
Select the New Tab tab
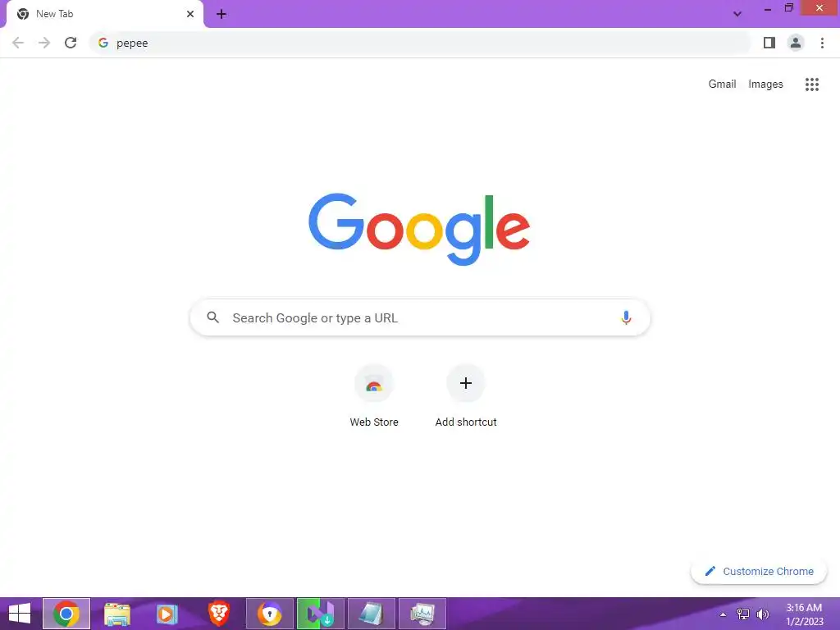(104, 14)
